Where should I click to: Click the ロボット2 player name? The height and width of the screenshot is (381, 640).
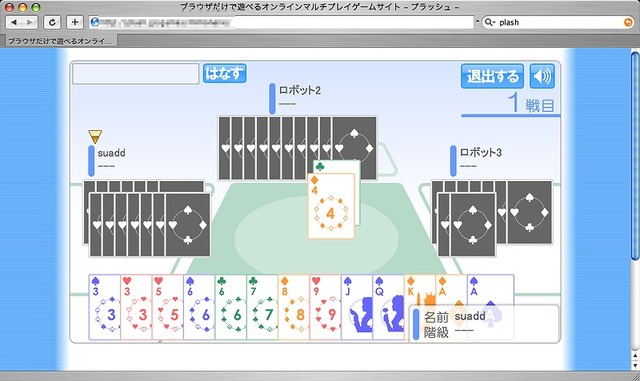(x=300, y=90)
